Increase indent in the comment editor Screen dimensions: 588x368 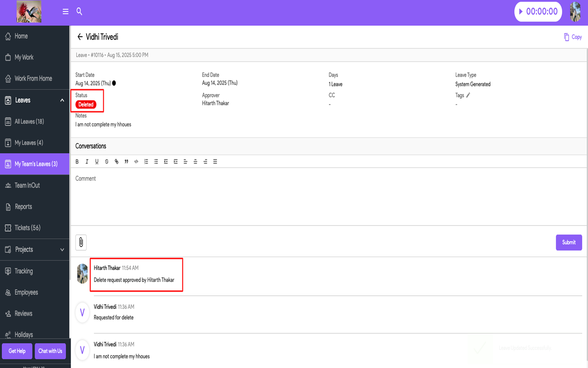(176, 162)
